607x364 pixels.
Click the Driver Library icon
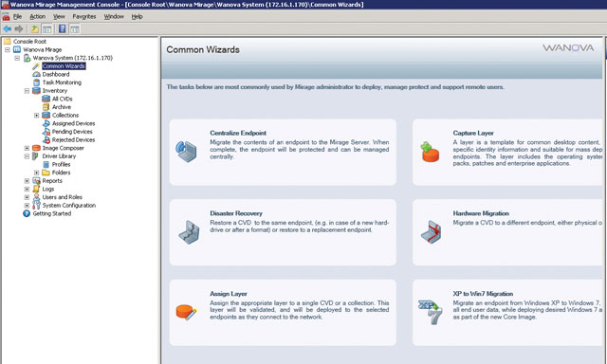pyautogui.click(x=36, y=156)
